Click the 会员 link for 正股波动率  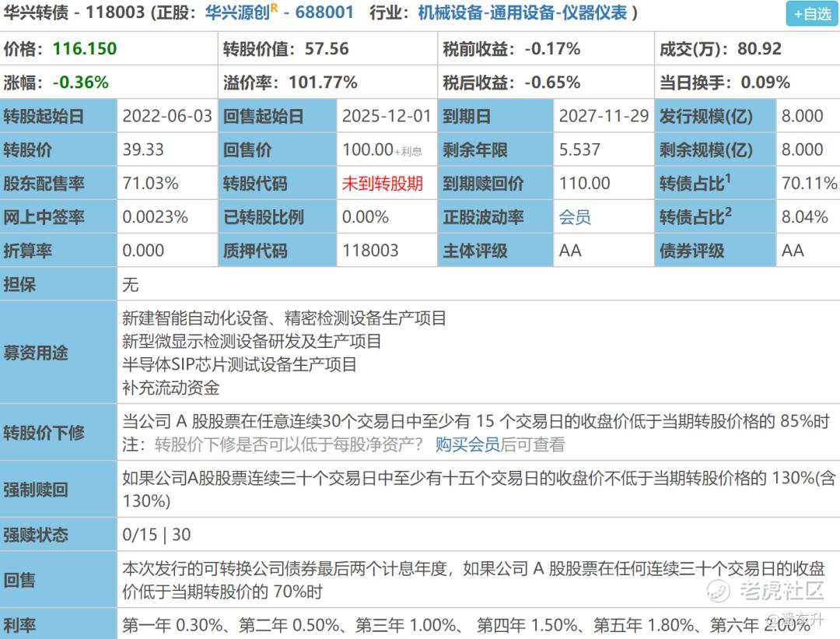tap(575, 217)
